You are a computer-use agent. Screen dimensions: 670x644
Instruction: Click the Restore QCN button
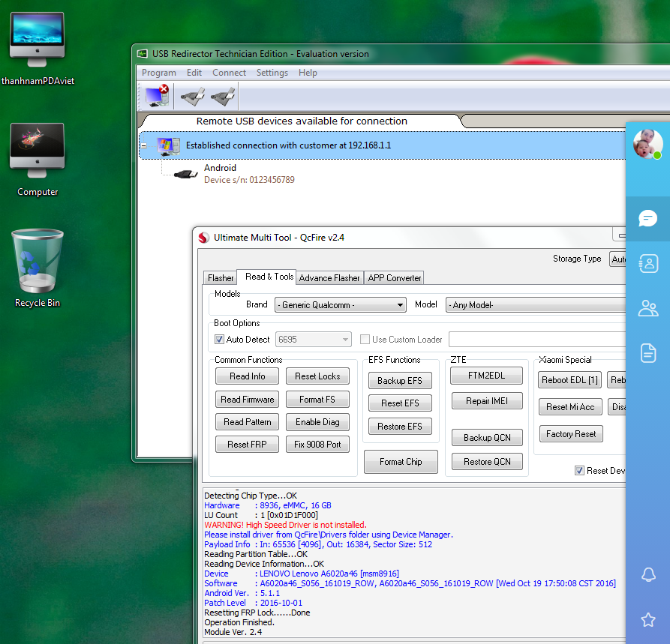point(487,461)
